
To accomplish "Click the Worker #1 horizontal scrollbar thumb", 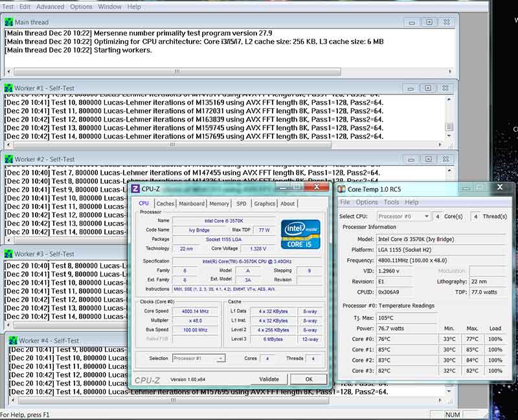I will coord(172,144).
